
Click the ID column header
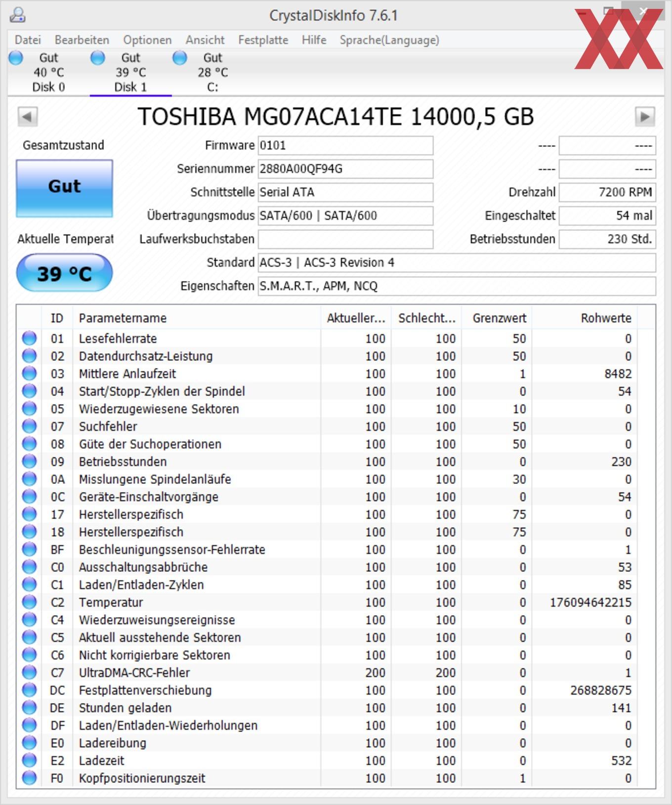(x=57, y=318)
